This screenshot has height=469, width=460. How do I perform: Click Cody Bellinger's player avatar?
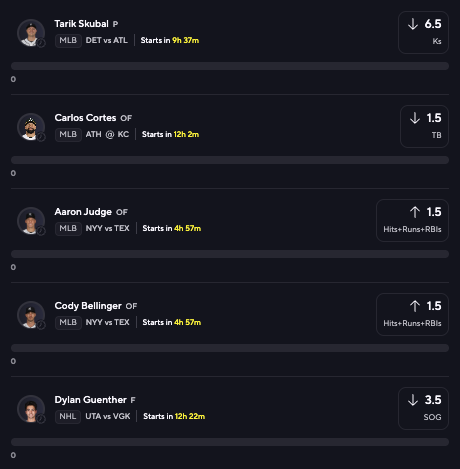(x=31, y=315)
